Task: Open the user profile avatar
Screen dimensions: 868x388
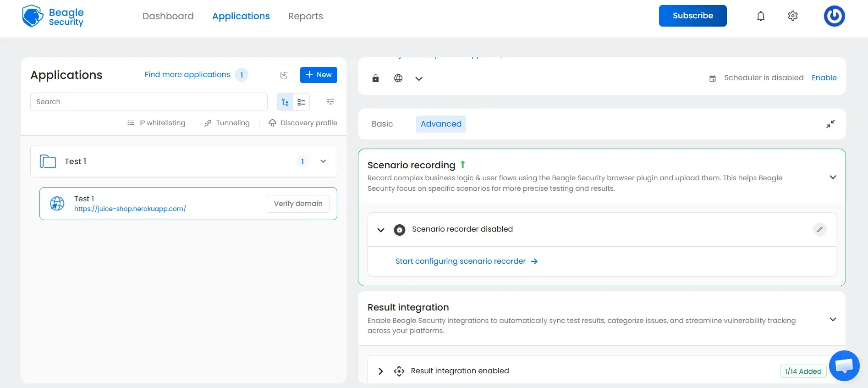Action: 834,16
